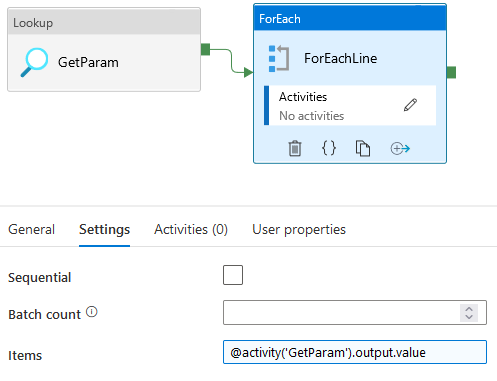497x381 pixels.
Task: Click the GetParam magnifier lookup icon
Action: [34, 62]
